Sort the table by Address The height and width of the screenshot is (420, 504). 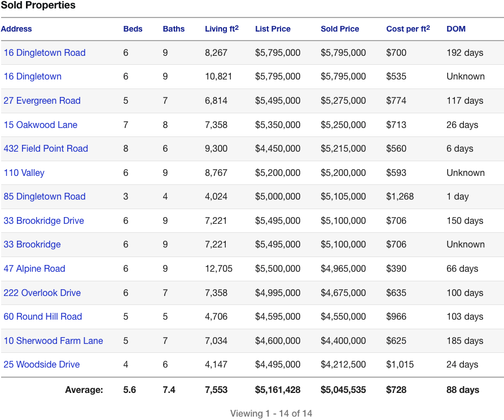click(16, 29)
